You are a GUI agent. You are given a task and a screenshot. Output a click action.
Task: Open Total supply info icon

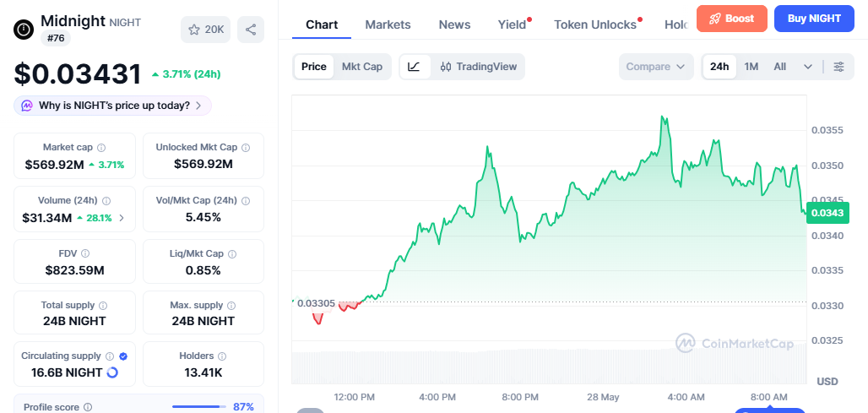103,306
